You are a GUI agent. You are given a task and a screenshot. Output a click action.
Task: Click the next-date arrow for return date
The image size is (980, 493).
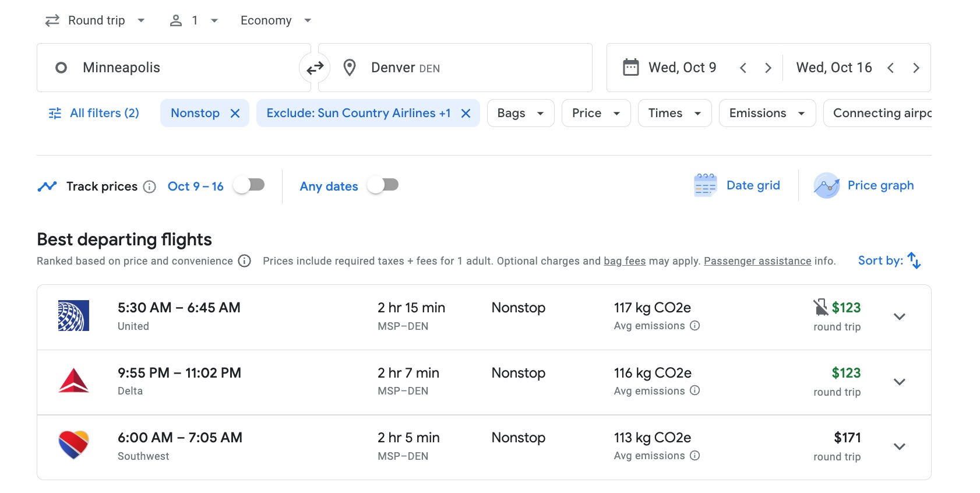click(x=916, y=68)
